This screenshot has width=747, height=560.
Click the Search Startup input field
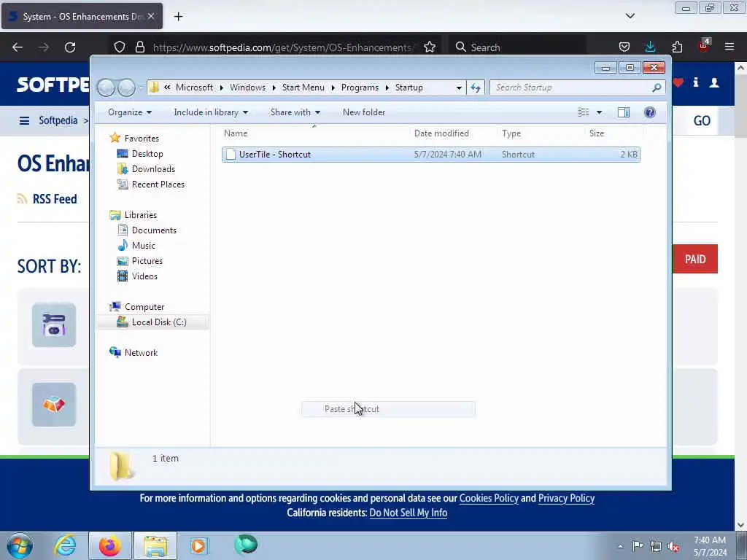pos(572,87)
